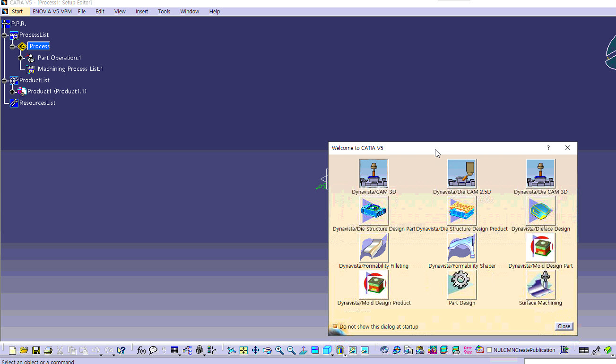Zoom in with magnifier plus icon
Screen dimensions: 616x364
coord(279,350)
